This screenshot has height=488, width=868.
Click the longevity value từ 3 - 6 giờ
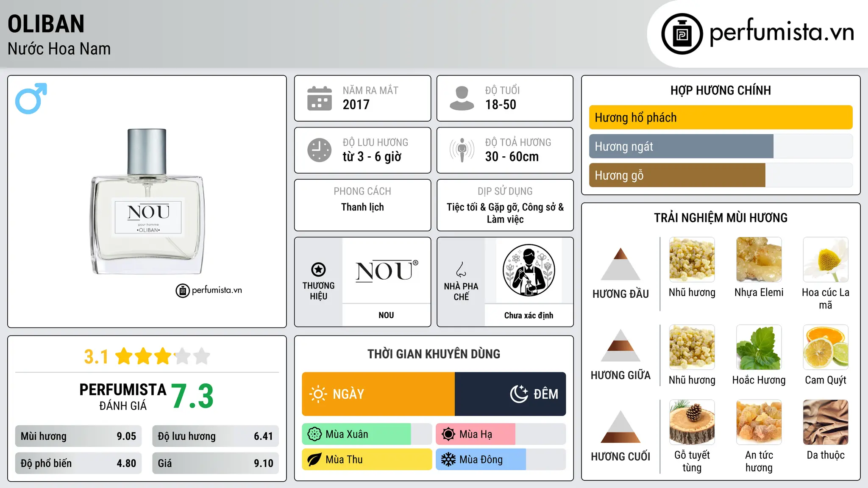click(x=372, y=157)
